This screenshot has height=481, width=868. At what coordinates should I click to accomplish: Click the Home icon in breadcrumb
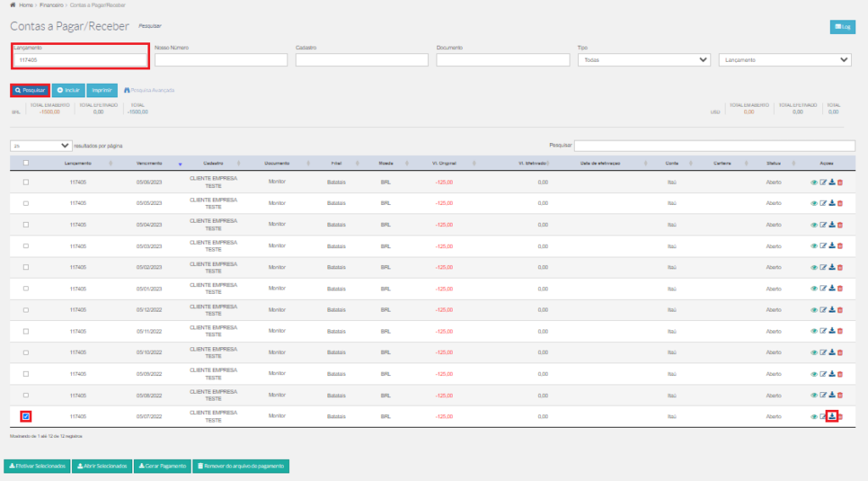click(13, 5)
